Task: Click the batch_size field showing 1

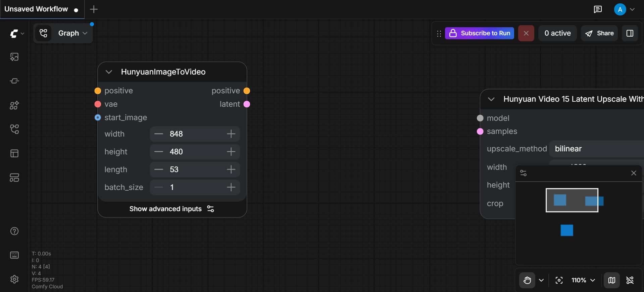Action: [195, 187]
